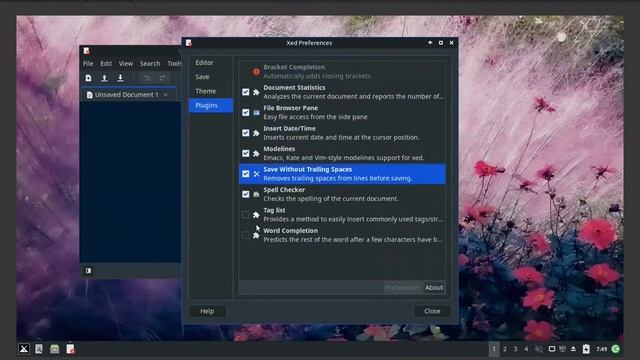Screen dimensions: 640x360
Task: Click the Insert Date/Time plugin puzzle icon
Action: point(256,133)
